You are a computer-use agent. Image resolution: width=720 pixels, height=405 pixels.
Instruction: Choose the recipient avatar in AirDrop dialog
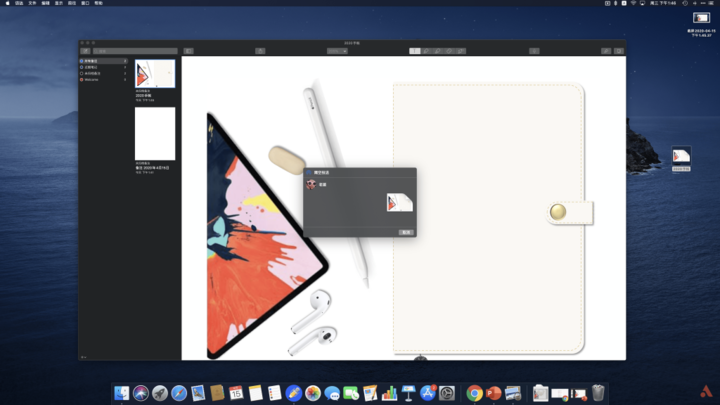(311, 184)
